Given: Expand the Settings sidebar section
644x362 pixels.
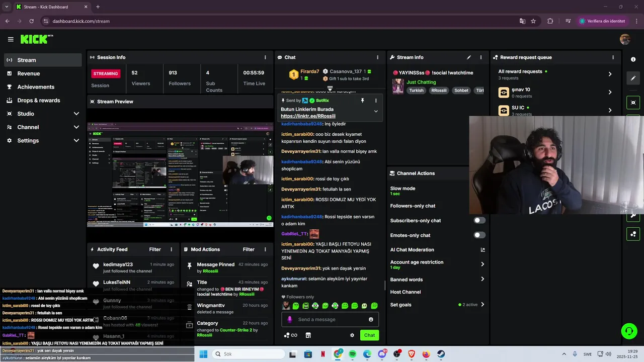Looking at the screenshot, I should [76, 141].
